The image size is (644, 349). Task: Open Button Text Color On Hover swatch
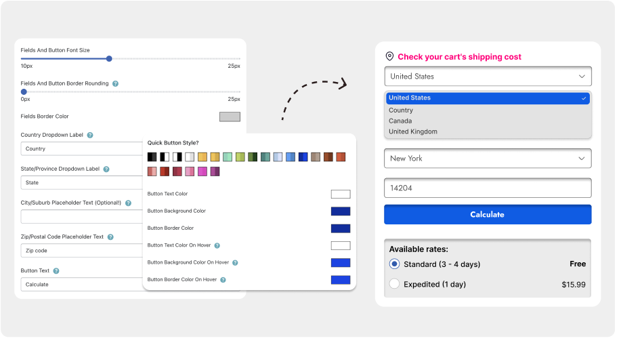(x=341, y=246)
